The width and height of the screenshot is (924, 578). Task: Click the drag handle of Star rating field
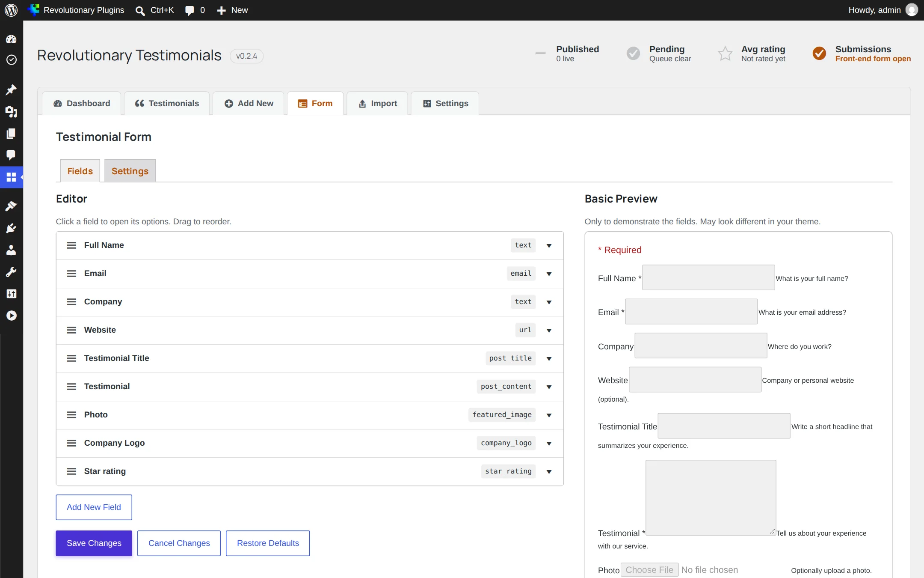click(x=71, y=471)
